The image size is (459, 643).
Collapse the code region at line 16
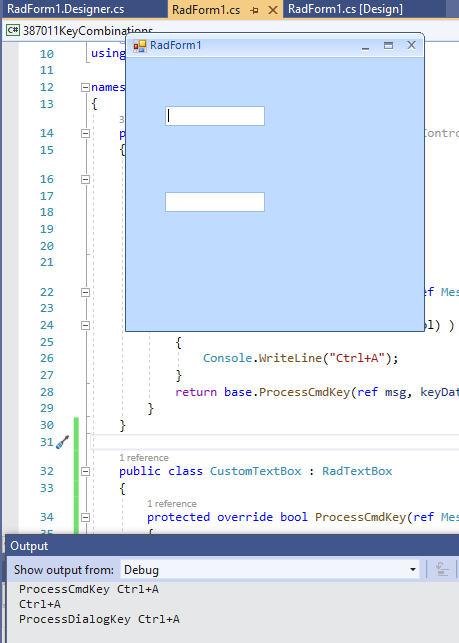point(85,179)
